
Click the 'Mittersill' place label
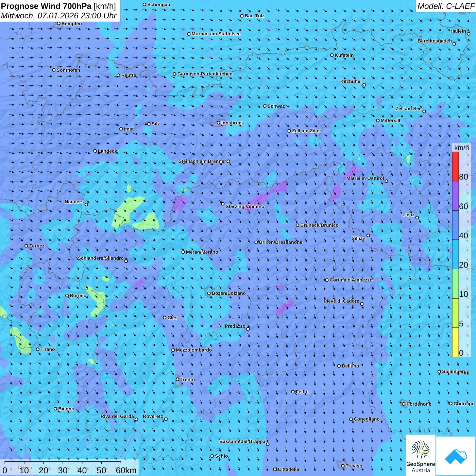point(390,120)
